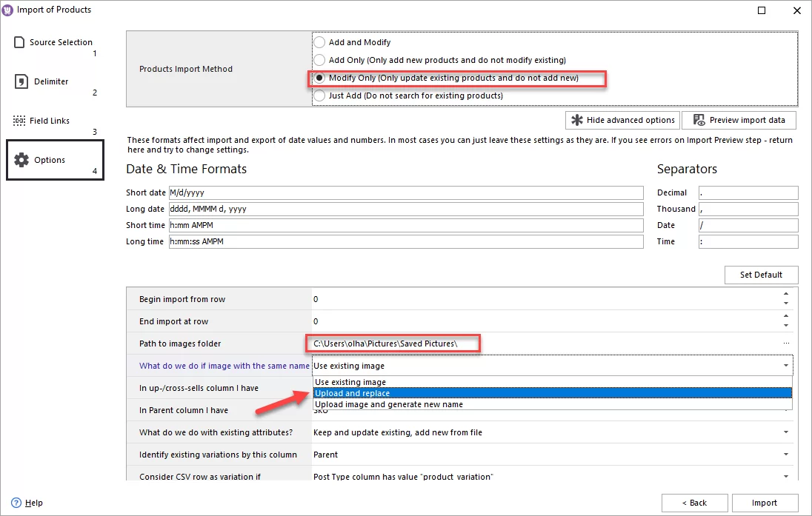Increase the Begin import from row value
This screenshot has height=516, width=812.
[788, 295]
